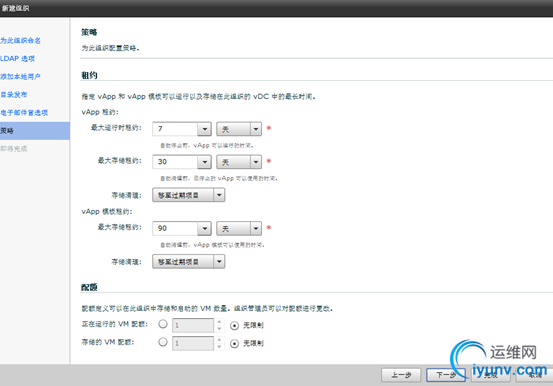Click the lease value field containing 7
Screen dimensions: 553x386
175,129
